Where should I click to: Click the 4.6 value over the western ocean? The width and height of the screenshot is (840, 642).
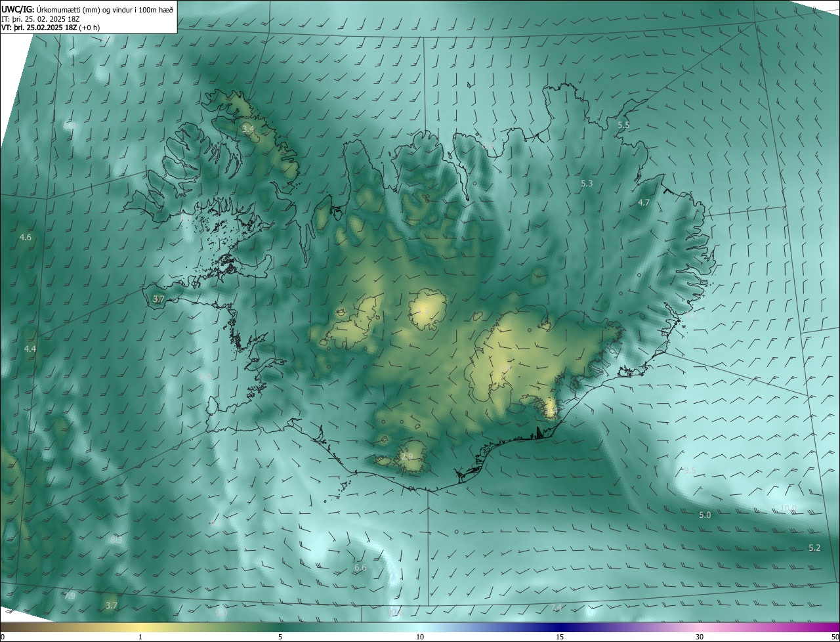click(26, 237)
